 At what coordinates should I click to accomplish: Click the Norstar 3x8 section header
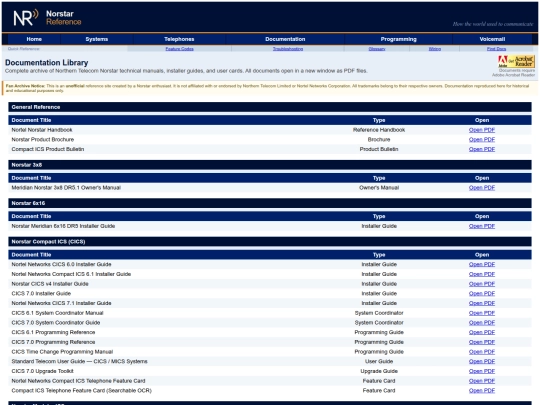click(x=270, y=165)
